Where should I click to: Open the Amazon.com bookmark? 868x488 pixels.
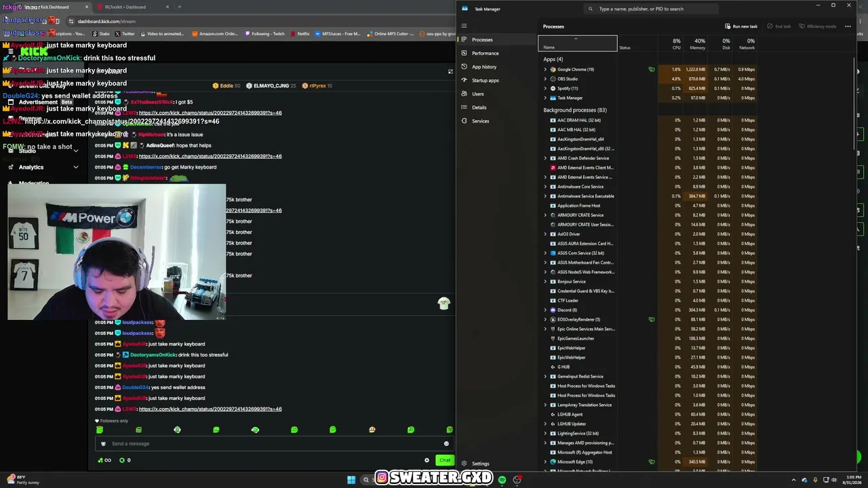[216, 33]
